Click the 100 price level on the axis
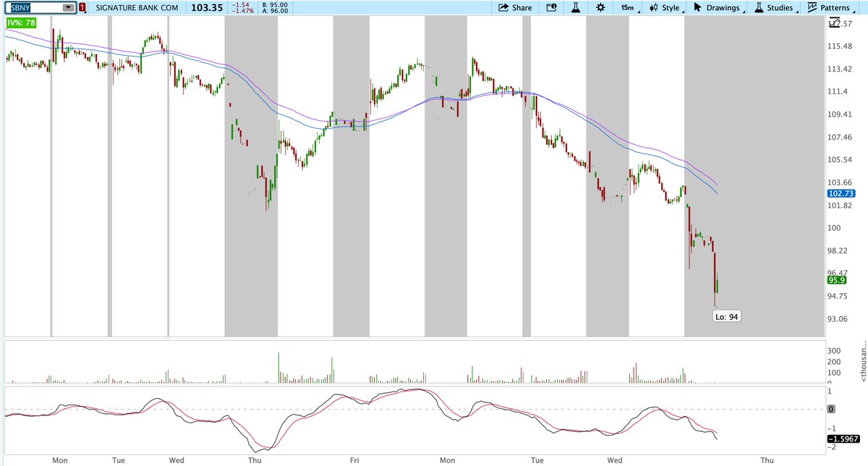Image resolution: width=868 pixels, height=466 pixels. click(835, 228)
